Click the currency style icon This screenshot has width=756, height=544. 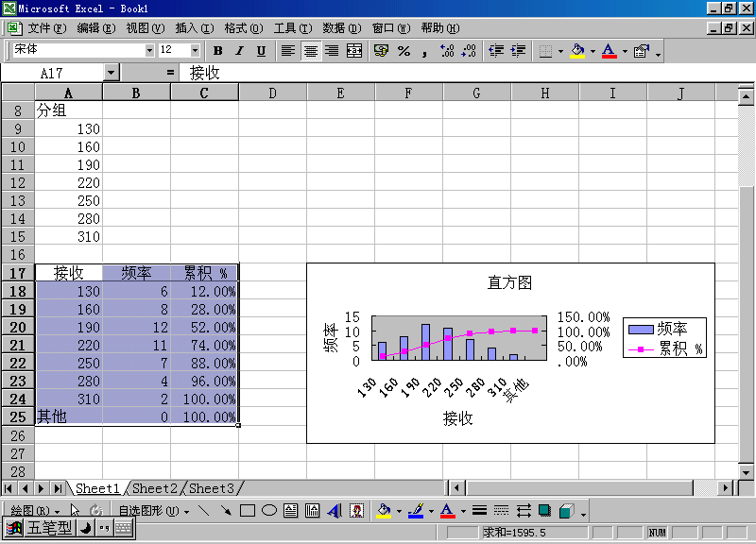click(382, 51)
